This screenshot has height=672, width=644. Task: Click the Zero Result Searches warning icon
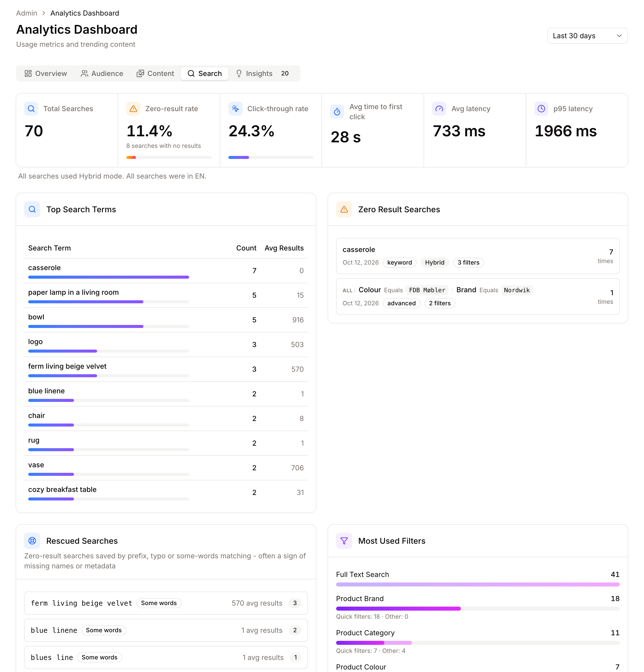(344, 209)
